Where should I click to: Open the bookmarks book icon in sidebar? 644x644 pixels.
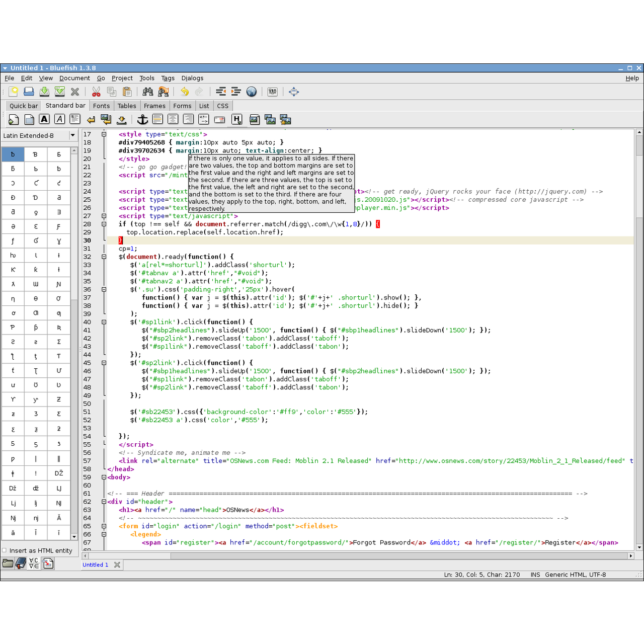click(21, 564)
